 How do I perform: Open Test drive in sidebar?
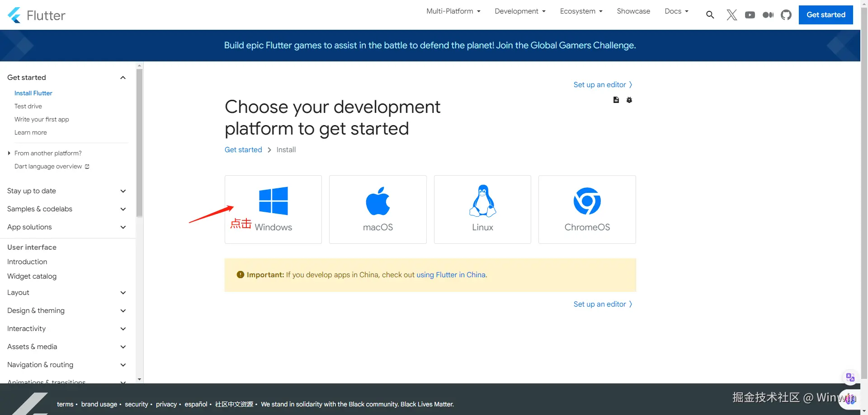pos(28,106)
